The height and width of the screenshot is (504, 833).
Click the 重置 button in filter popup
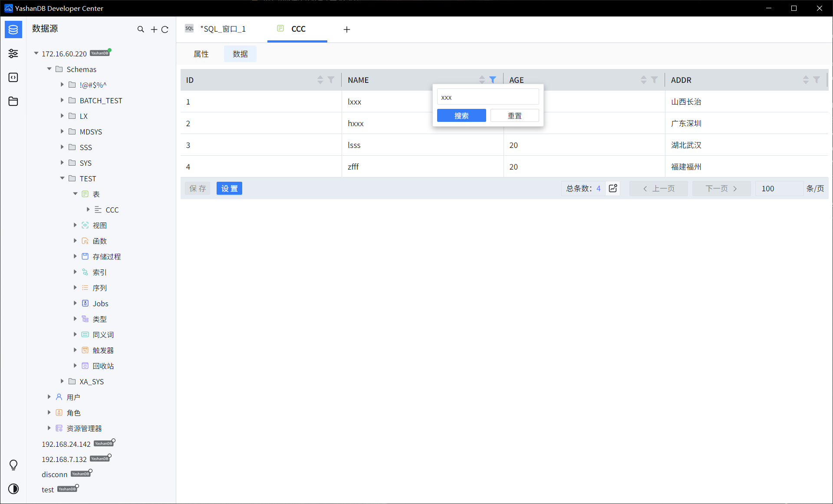(x=515, y=115)
